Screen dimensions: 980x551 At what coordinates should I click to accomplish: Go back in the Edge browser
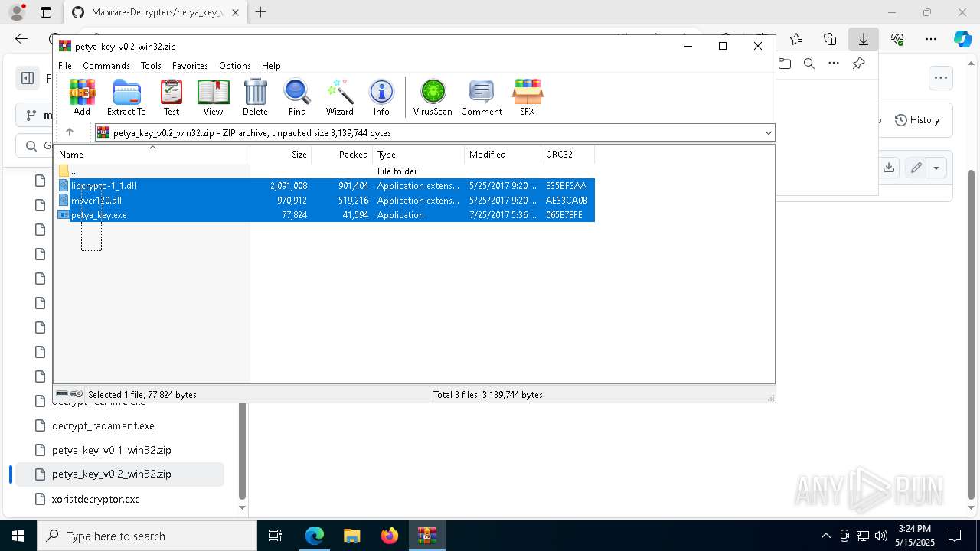(x=21, y=39)
